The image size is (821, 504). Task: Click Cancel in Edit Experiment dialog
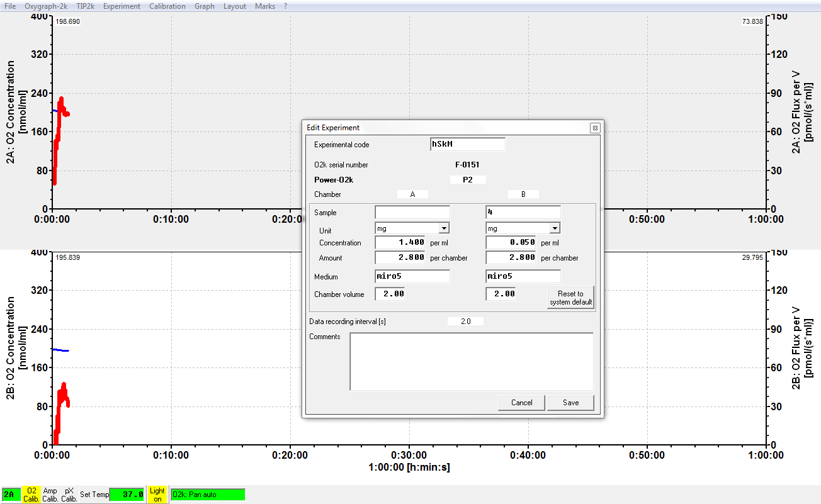(x=521, y=403)
